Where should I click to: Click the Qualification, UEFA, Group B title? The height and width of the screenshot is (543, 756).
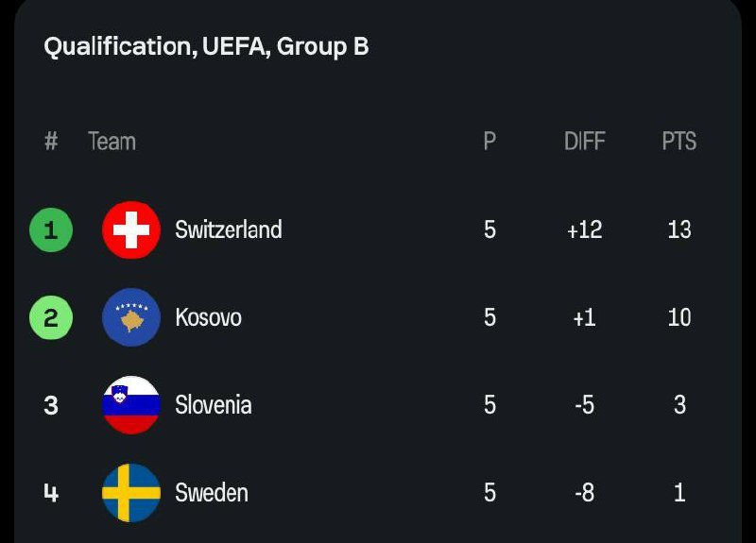pos(206,46)
